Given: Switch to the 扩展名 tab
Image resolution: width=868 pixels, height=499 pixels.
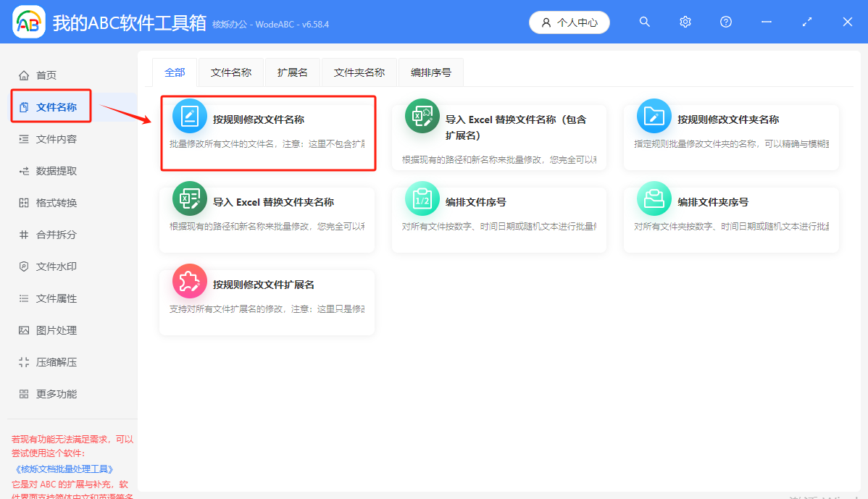Looking at the screenshot, I should pos(292,72).
